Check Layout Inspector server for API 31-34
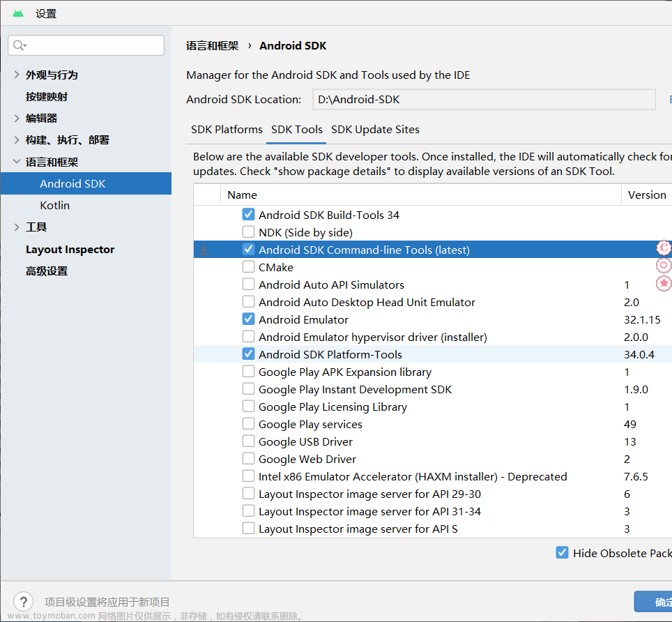Screen dimensions: 672x622 [248, 511]
